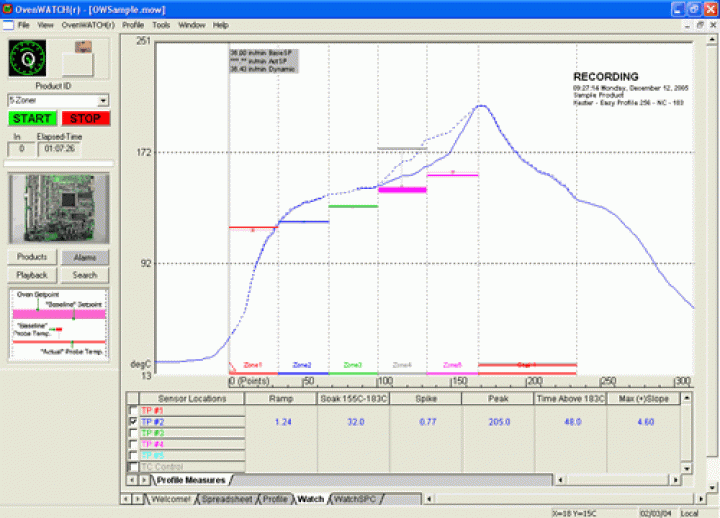Select the Watch sheet tab
Viewport: 720px width, 518px height.
click(311, 499)
